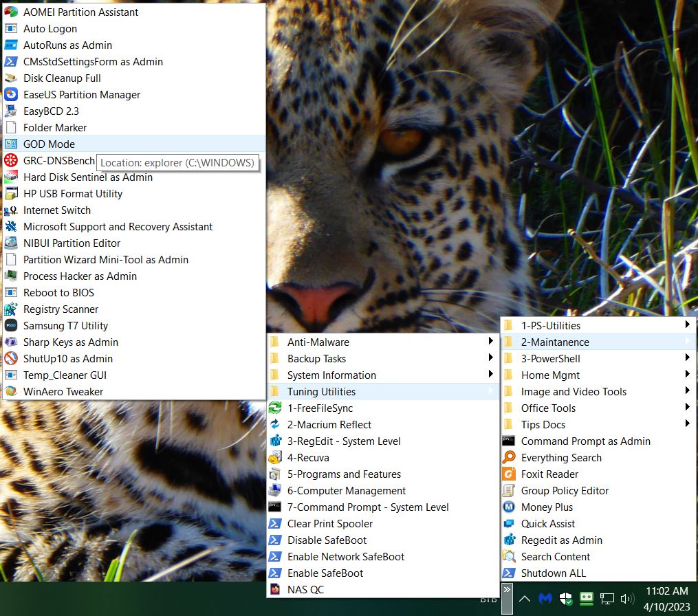Viewport: 698px width, 616px height.
Task: Expand the 3-PowerShell submenu arrow
Action: [x=687, y=358]
